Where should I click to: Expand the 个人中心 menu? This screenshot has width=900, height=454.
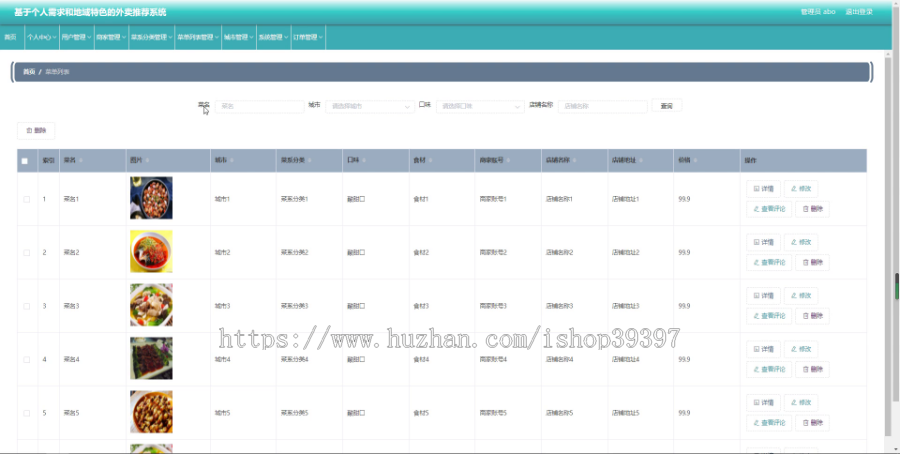(x=42, y=37)
